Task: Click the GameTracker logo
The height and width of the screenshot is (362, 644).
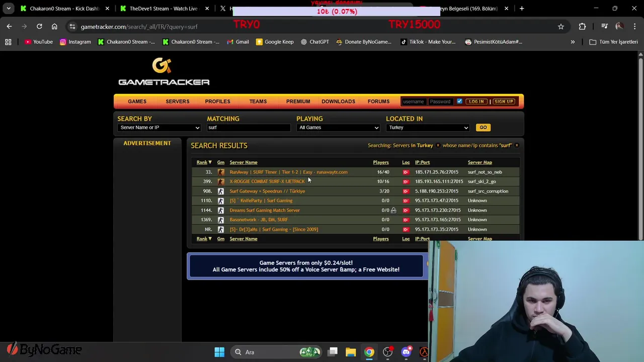Action: click(x=164, y=71)
